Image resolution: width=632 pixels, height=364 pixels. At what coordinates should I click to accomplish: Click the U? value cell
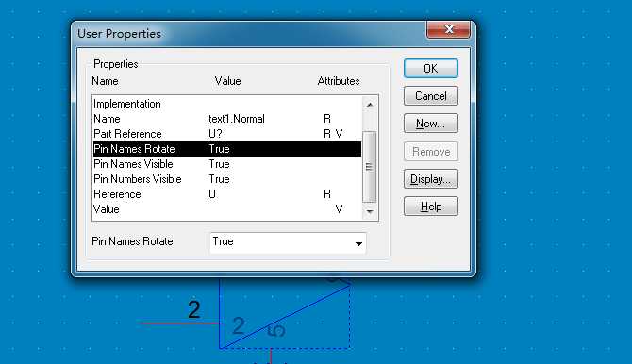[215, 134]
